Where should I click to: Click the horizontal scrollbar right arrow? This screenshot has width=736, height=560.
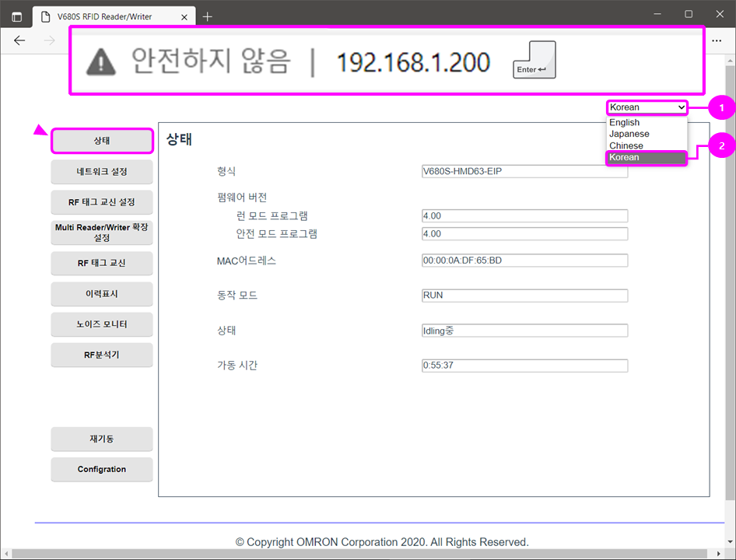tap(718, 554)
